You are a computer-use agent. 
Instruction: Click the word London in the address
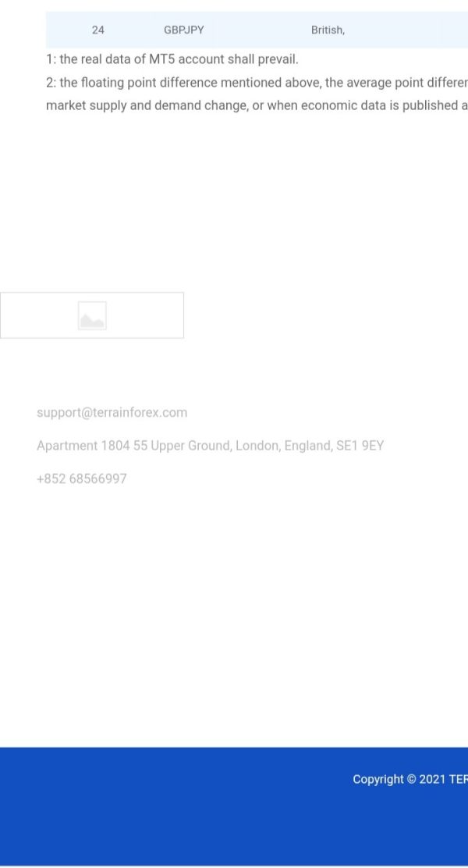(258, 446)
